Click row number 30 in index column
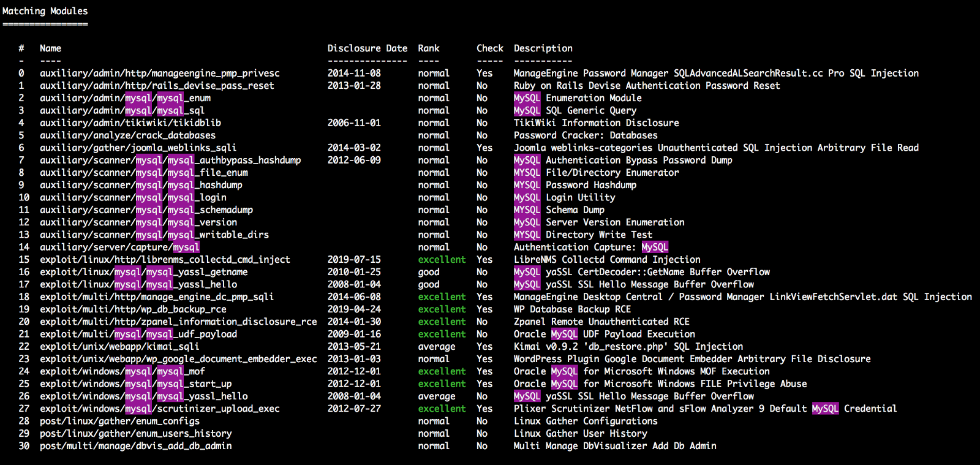Viewport: 980px width, 465px height. coord(24,446)
